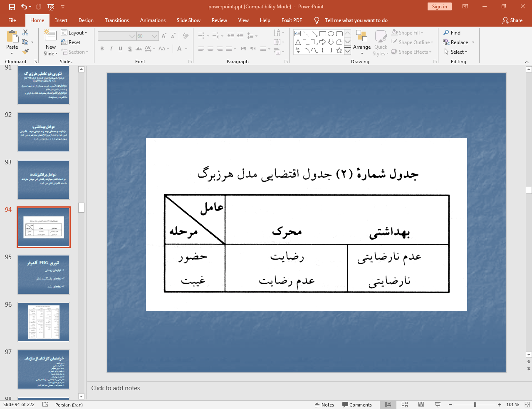Toggle Strikethrough text
The height and width of the screenshot is (409, 532).
pos(139,49)
